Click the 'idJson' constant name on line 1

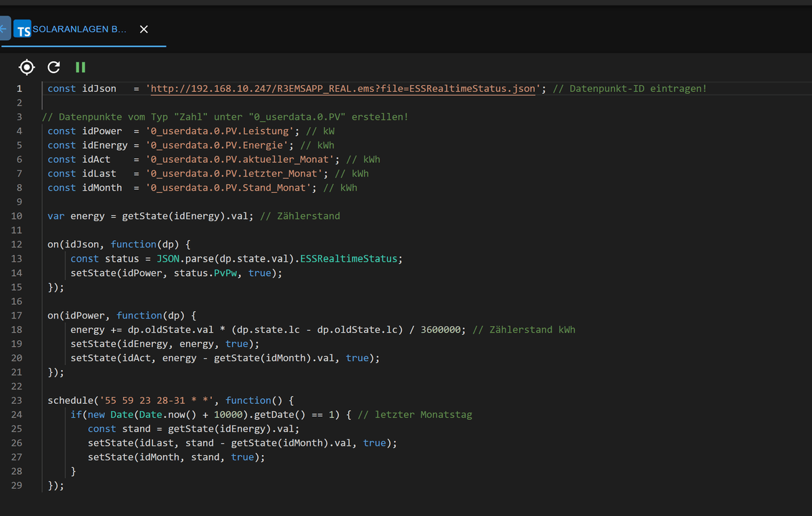click(x=99, y=89)
